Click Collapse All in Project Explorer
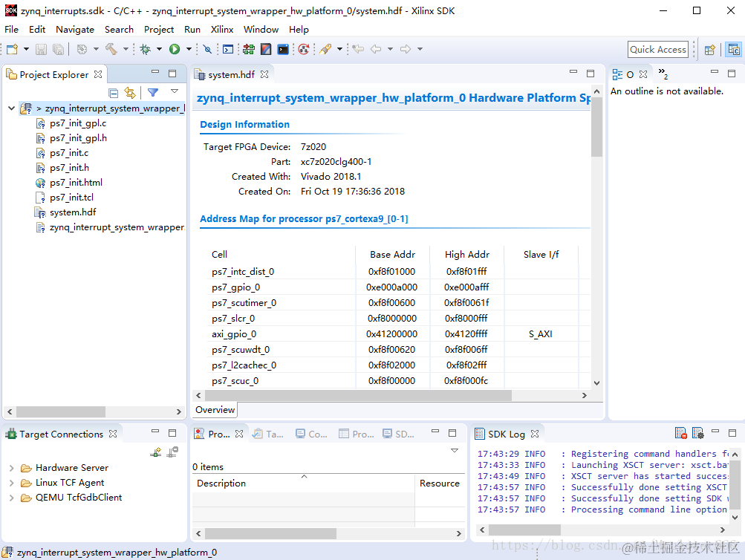The width and height of the screenshot is (745, 560). (114, 93)
